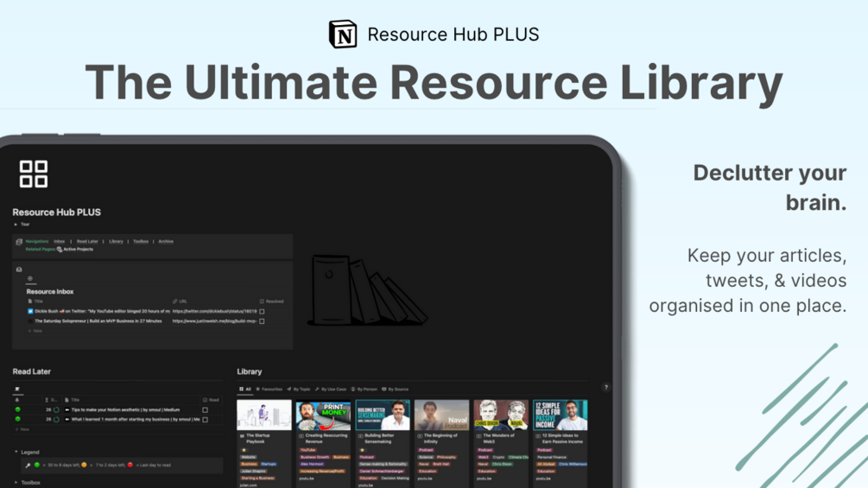
Task: Switch to Favourites tab in Library
Action: (269, 389)
